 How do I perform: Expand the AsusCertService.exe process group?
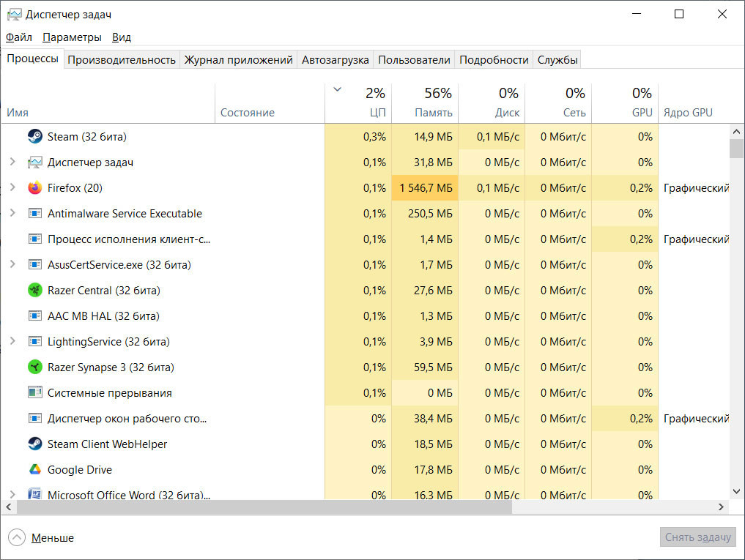(x=13, y=265)
